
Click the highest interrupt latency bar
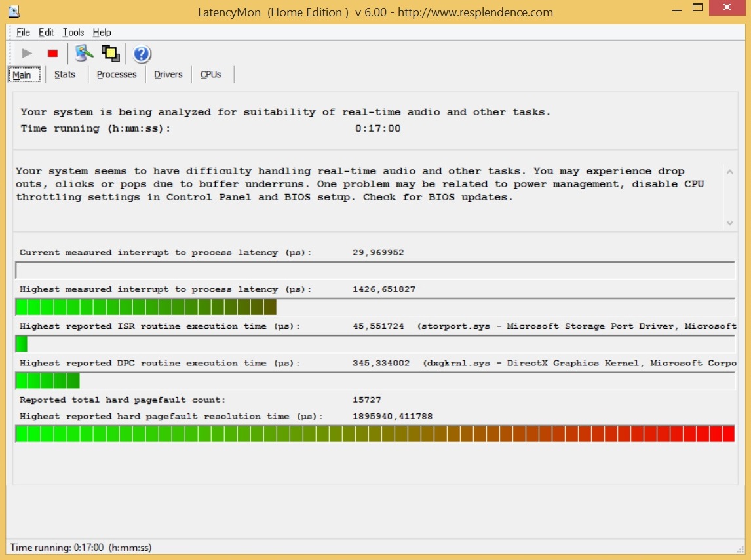(375, 307)
